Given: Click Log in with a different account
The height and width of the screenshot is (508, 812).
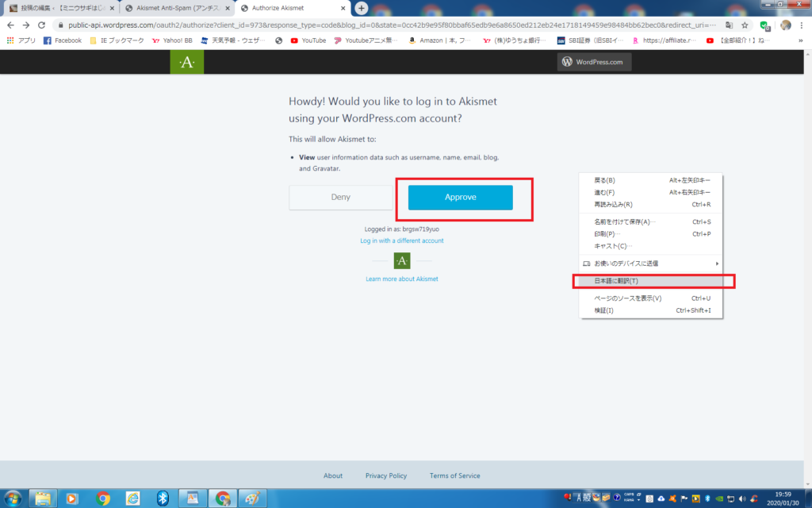Looking at the screenshot, I should point(402,241).
